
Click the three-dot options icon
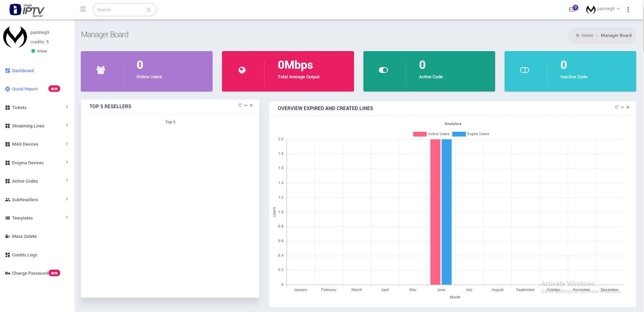628,10
